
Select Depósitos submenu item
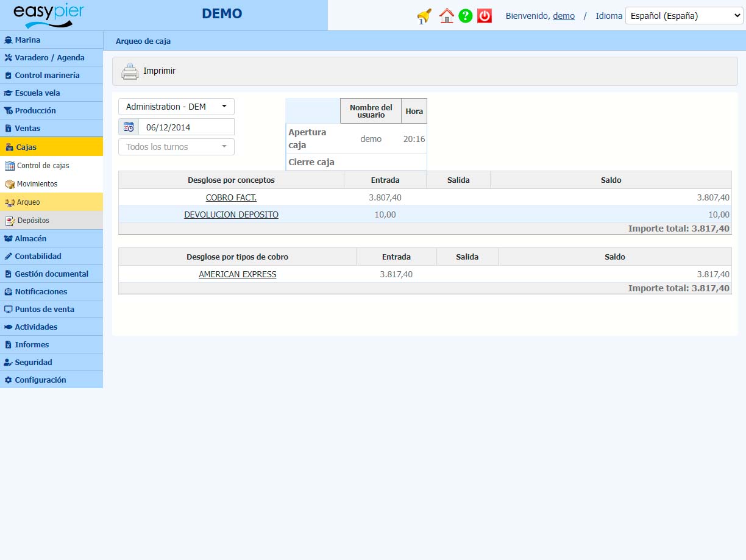(x=51, y=221)
